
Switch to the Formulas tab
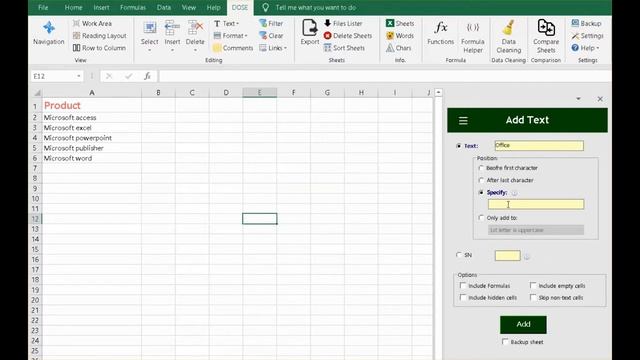tap(133, 7)
